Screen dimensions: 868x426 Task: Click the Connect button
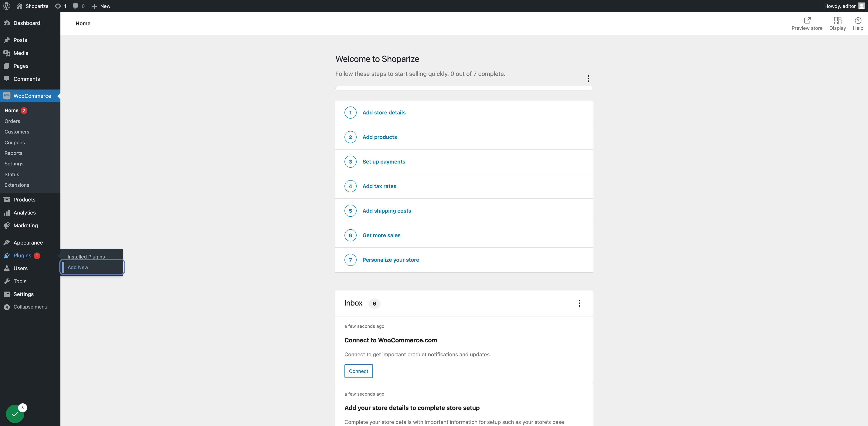click(x=358, y=371)
